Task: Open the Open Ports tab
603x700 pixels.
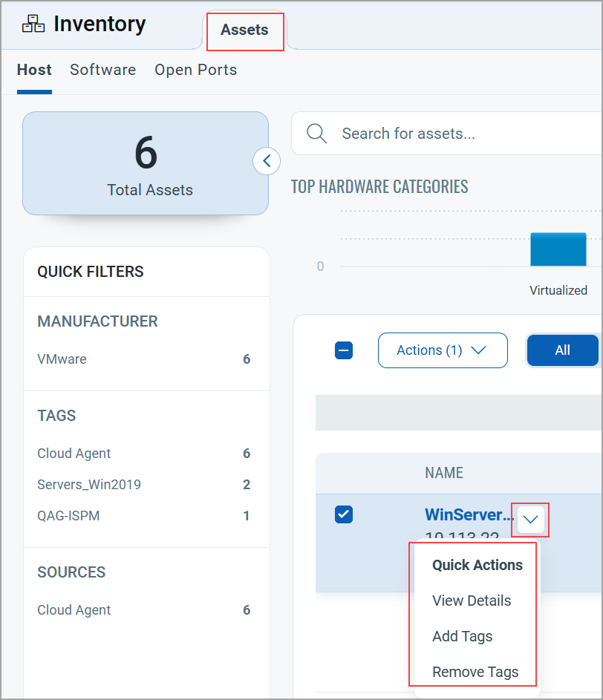Action: (x=195, y=70)
